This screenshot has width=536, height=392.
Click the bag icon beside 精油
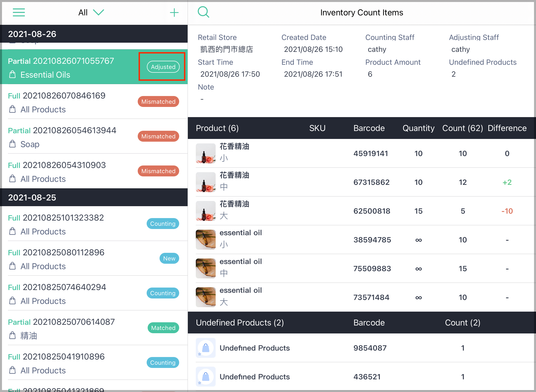click(x=12, y=335)
